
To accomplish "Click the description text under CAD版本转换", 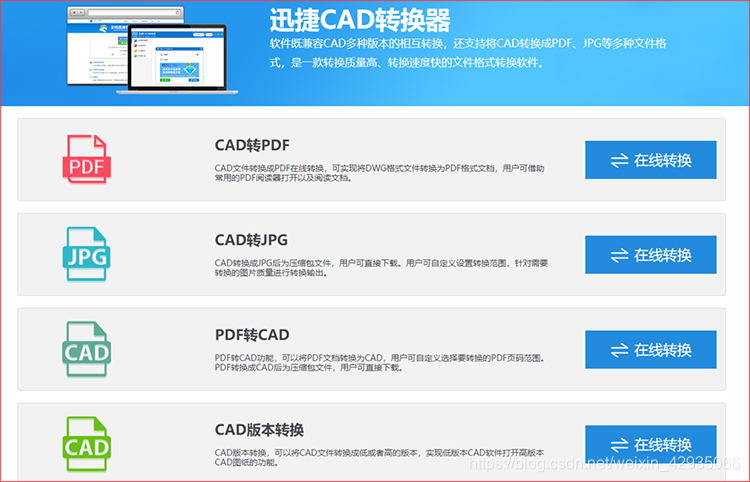I will (x=379, y=457).
